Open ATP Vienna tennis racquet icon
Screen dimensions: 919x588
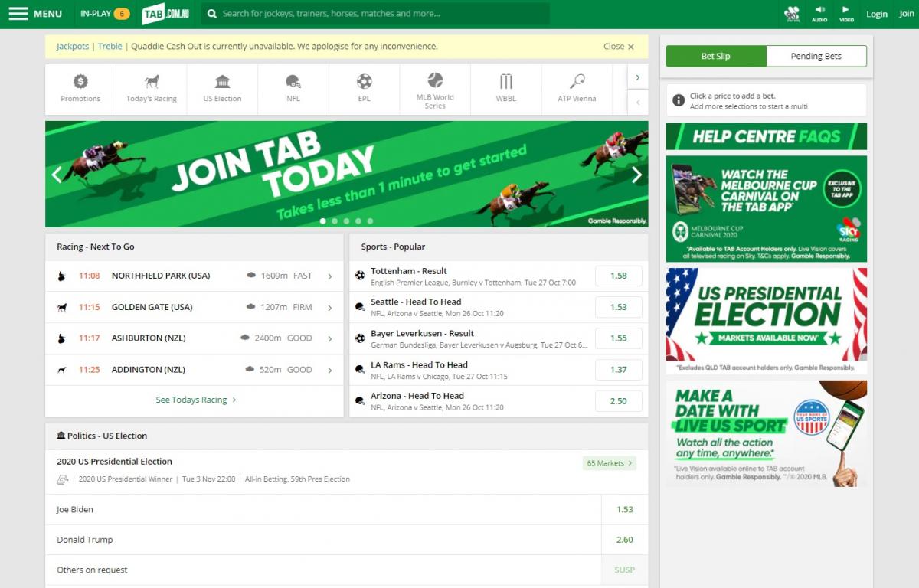(x=577, y=81)
